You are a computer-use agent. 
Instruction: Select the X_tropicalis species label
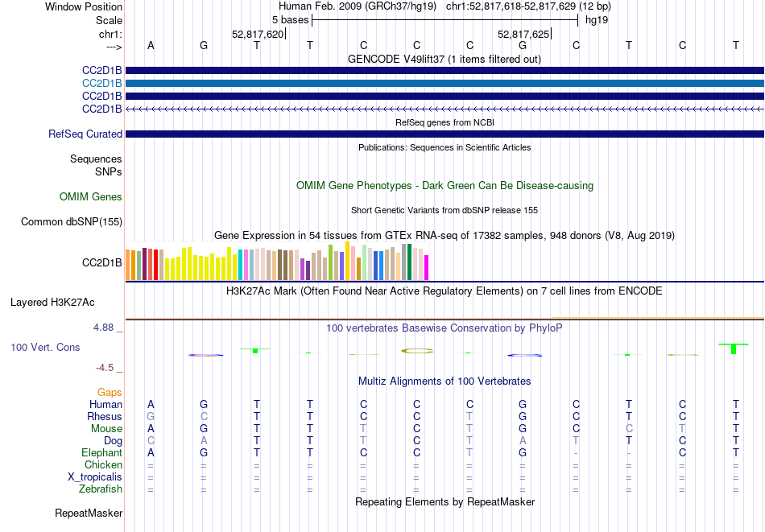point(95,477)
